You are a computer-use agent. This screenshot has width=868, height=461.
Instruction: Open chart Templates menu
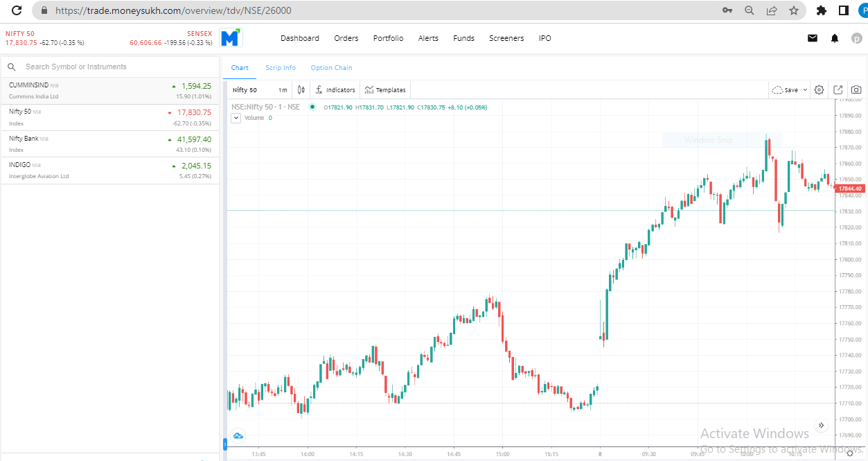385,90
